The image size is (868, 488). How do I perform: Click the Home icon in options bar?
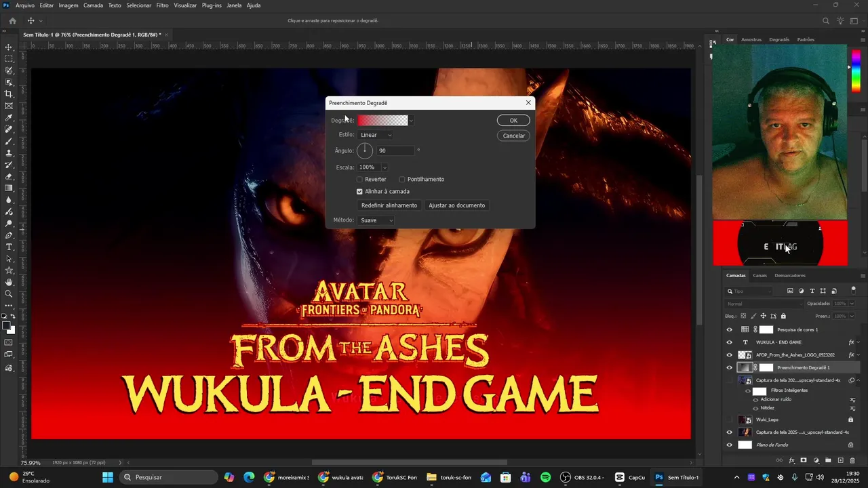(12, 21)
